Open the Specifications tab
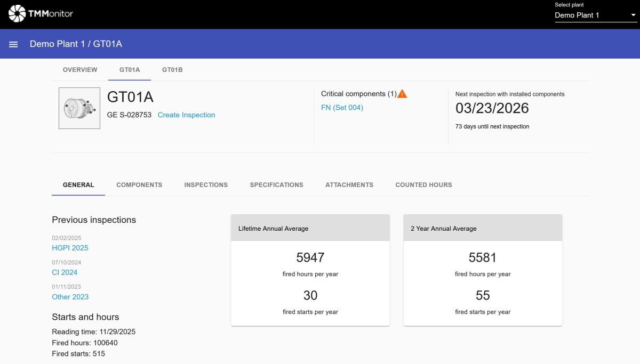 [276, 185]
